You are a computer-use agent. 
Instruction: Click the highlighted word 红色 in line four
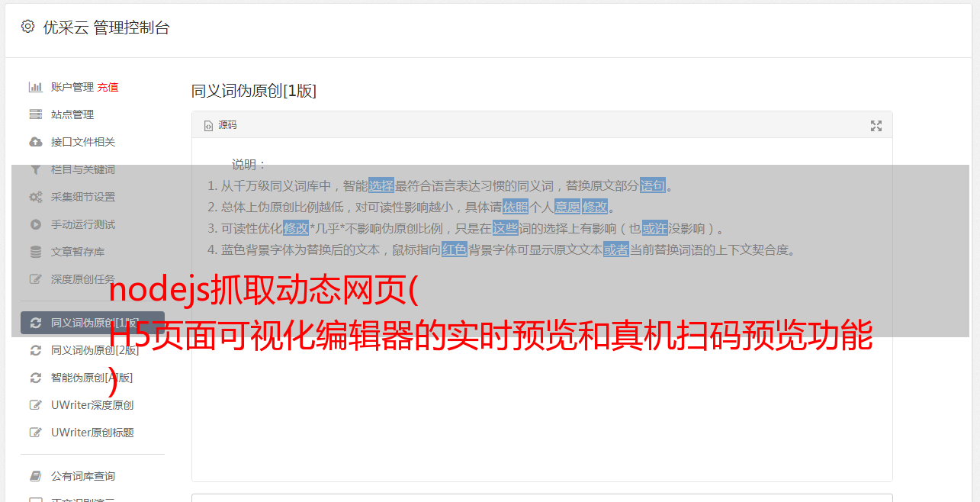(455, 249)
